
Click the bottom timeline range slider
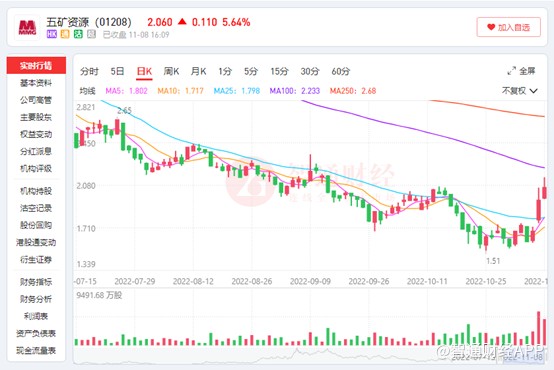(310, 355)
